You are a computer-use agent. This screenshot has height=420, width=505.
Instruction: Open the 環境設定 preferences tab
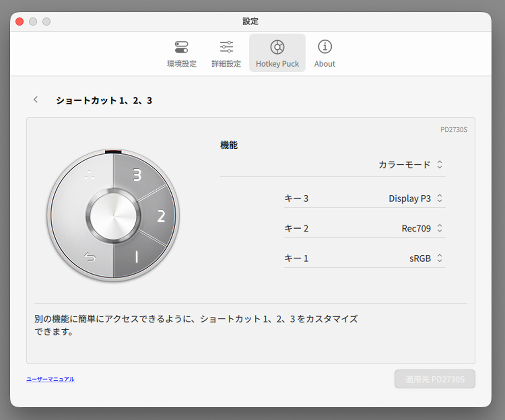(x=181, y=53)
